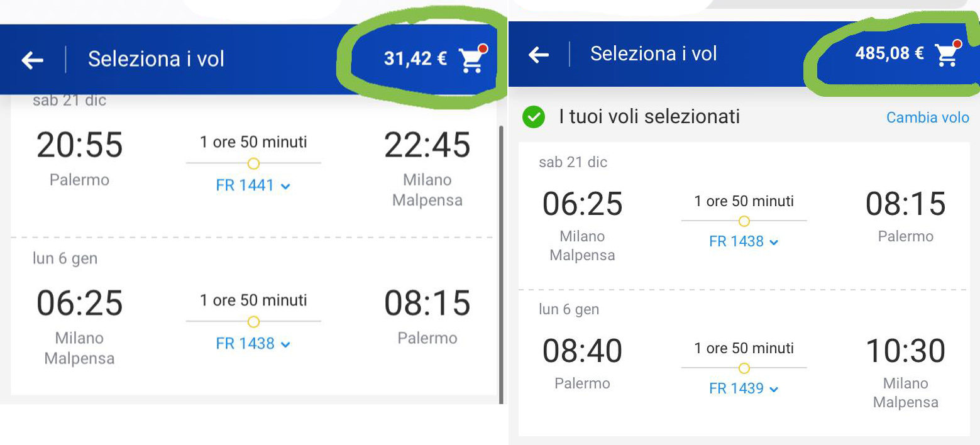Click the Seleziona i vol title on the left header

[156, 59]
